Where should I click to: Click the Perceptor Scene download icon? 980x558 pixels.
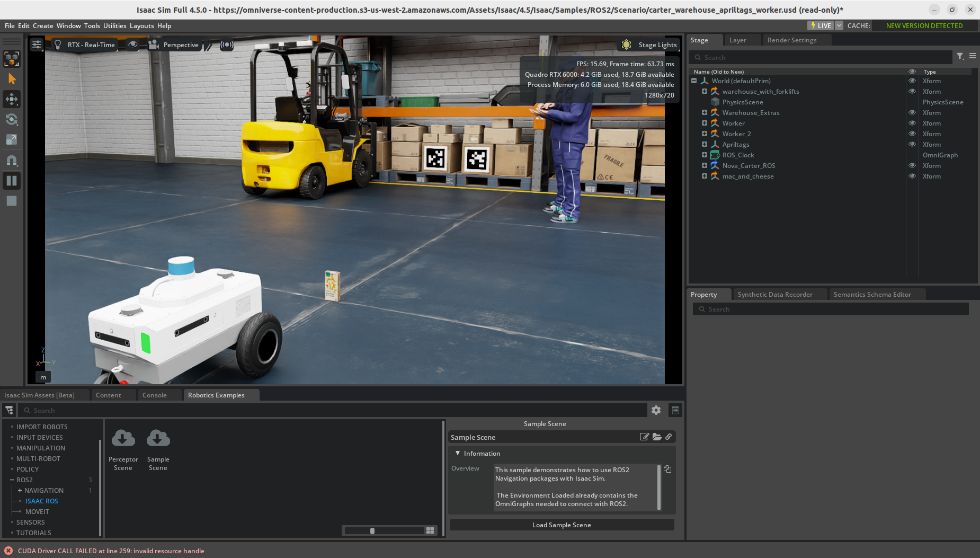(123, 439)
